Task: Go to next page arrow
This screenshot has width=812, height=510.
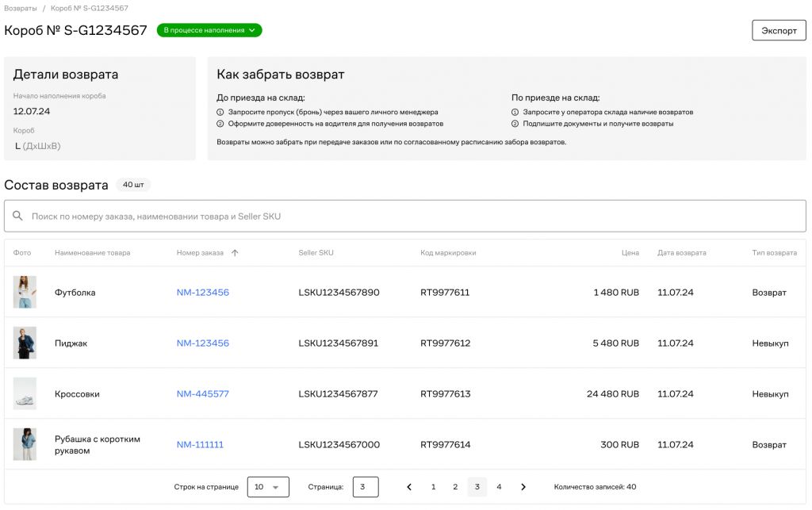Action: [523, 487]
